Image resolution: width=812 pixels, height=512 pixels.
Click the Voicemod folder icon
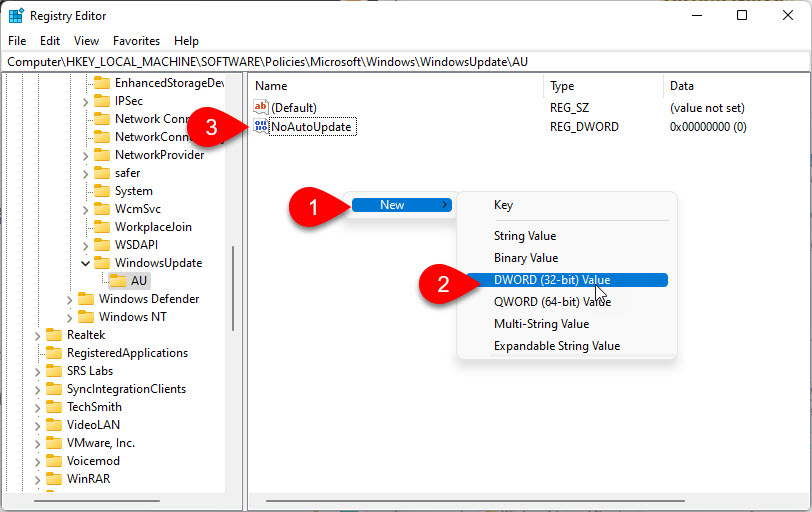click(x=54, y=461)
